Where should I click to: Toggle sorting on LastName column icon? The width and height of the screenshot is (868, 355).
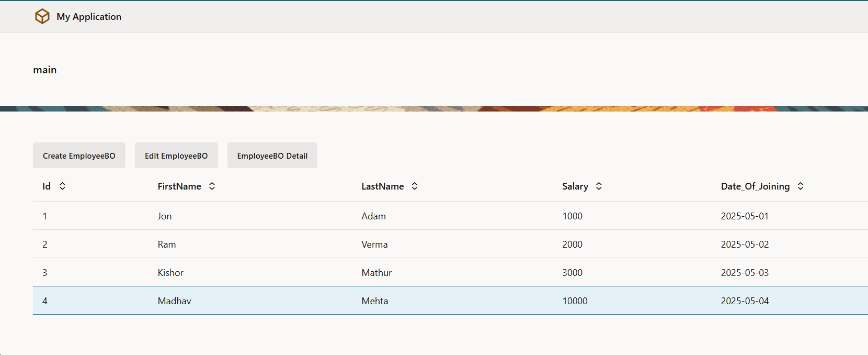pyautogui.click(x=415, y=186)
